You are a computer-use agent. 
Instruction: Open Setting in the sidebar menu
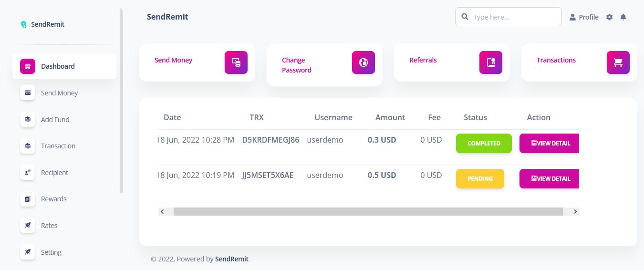tap(51, 252)
